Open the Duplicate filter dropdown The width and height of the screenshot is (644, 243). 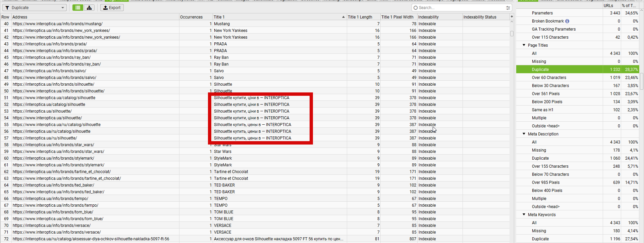(35, 7)
